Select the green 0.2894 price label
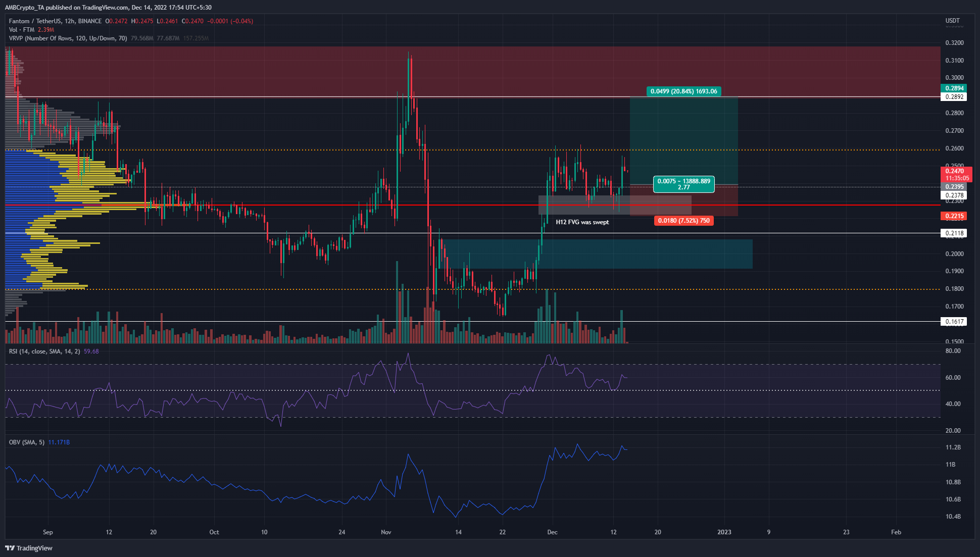 coord(954,88)
